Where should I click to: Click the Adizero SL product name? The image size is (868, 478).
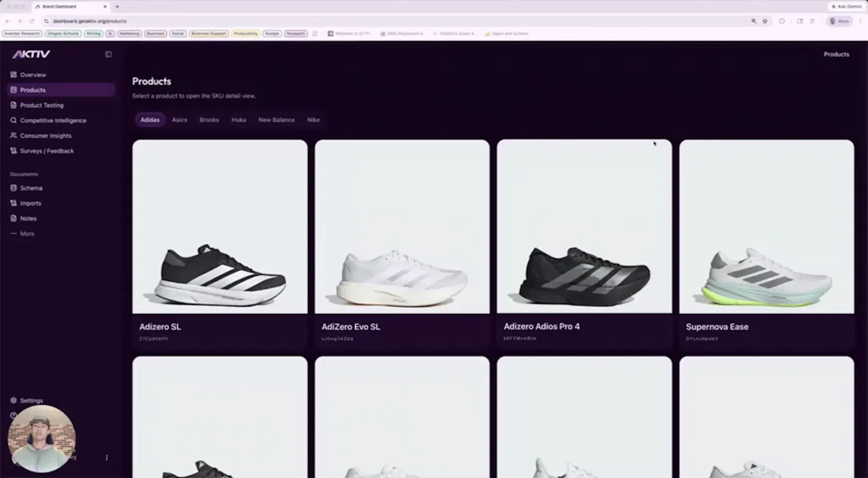[160, 327]
